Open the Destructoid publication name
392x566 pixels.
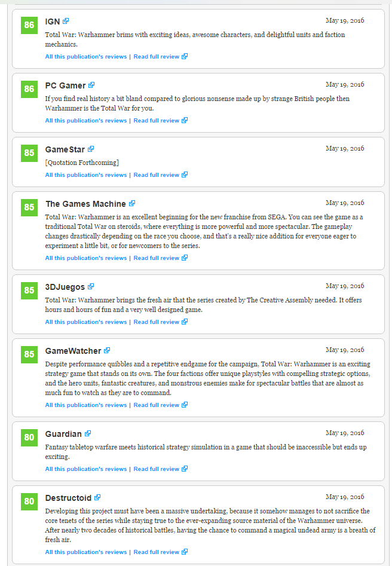(x=68, y=498)
